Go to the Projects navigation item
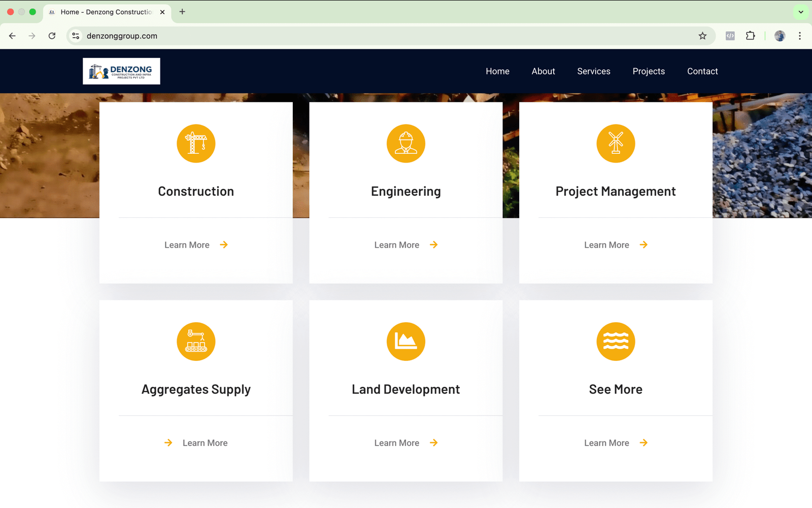 click(x=648, y=72)
